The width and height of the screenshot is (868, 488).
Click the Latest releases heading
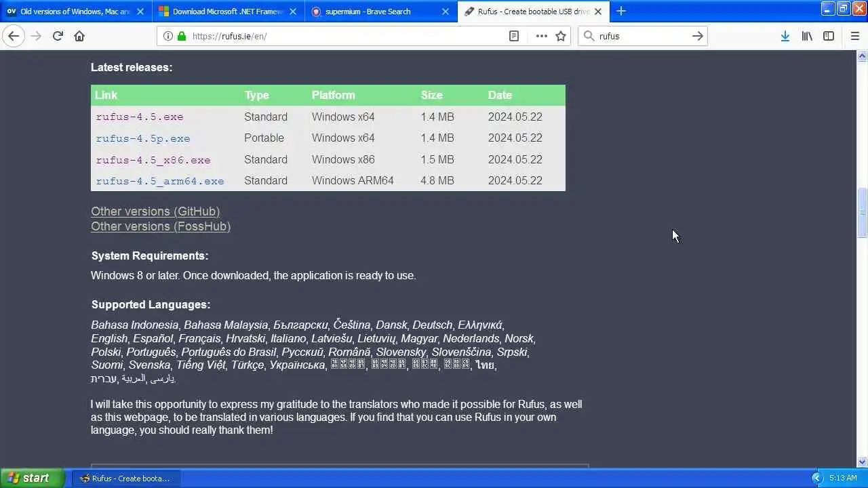point(132,67)
